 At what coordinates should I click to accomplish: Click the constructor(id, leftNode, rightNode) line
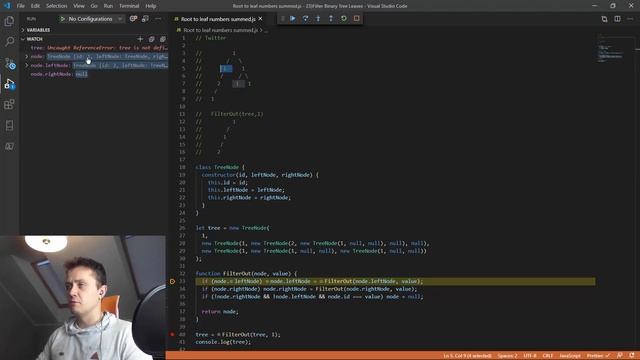(260, 175)
